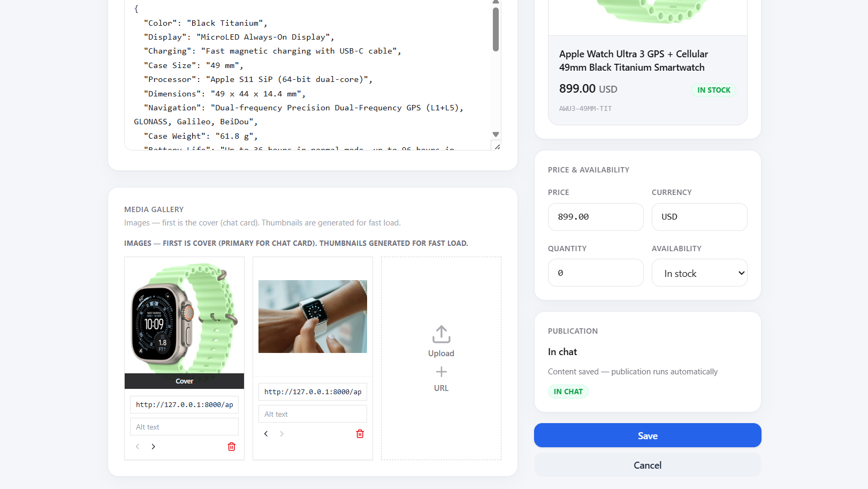Click the cover image Alt text field
This screenshot has width=868, height=489.
pyautogui.click(x=184, y=427)
